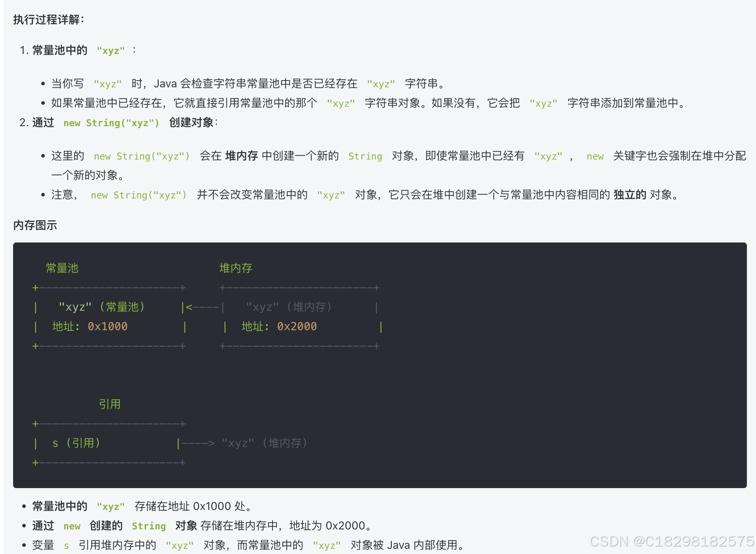Click the highlighted word 独立的
This screenshot has height=554, width=756.
click(629, 194)
